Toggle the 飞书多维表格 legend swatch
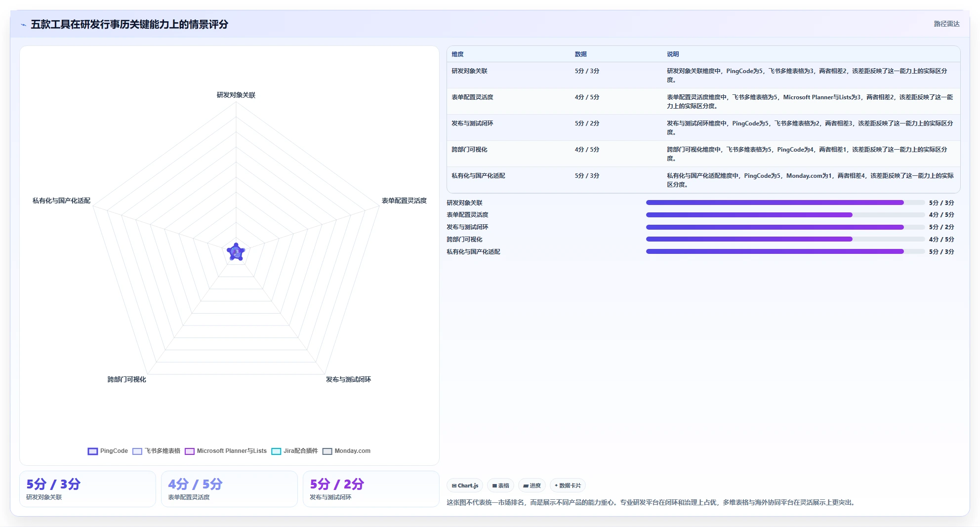The height and width of the screenshot is (527, 980). [137, 451]
